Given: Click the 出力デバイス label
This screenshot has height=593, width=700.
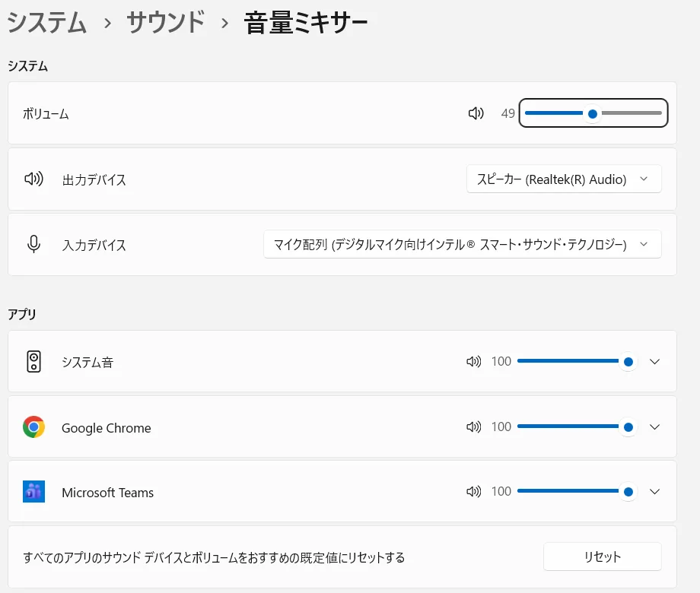Looking at the screenshot, I should click(94, 180).
